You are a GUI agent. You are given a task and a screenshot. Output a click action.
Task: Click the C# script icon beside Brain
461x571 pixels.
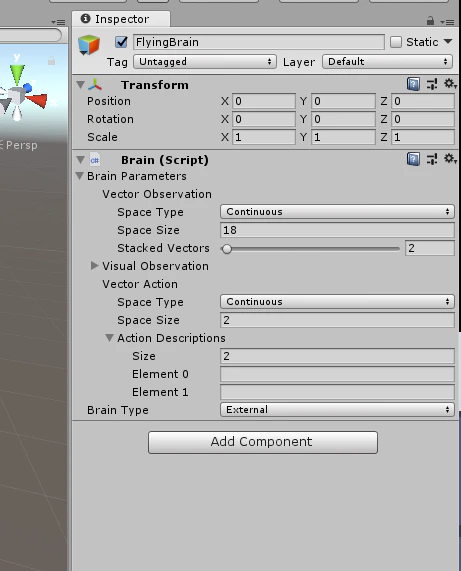95,160
